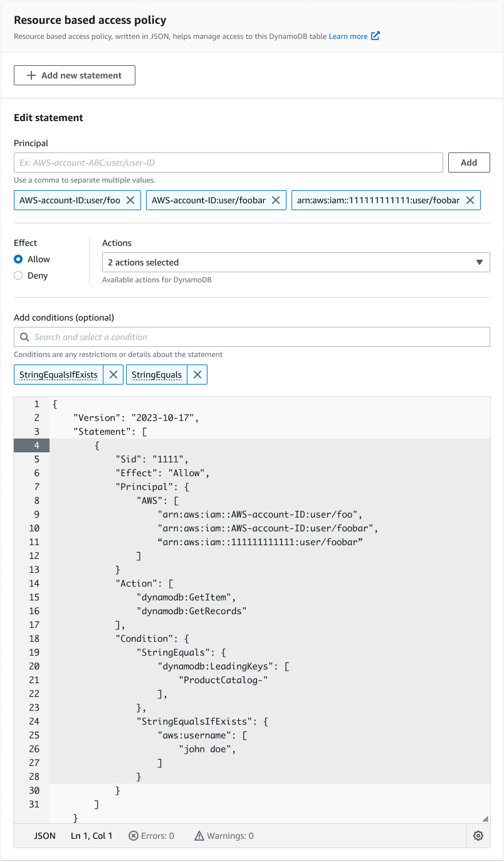Image resolution: width=504 pixels, height=862 pixels.
Task: Remove the StringEquals condition tag
Action: (197, 375)
